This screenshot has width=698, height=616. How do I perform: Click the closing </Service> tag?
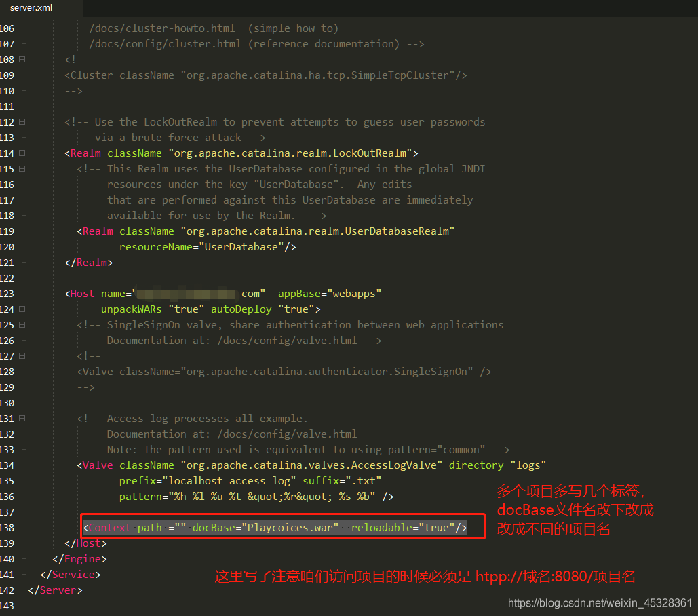point(71,574)
